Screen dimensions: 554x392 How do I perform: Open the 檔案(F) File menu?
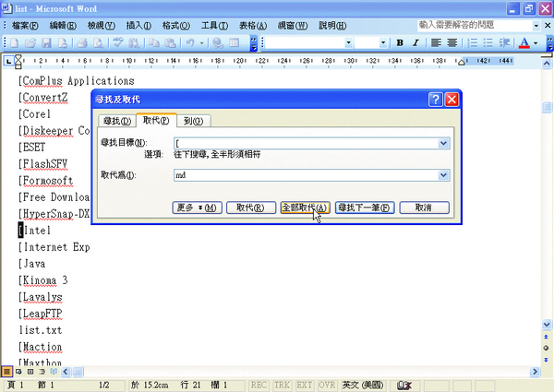pos(25,26)
